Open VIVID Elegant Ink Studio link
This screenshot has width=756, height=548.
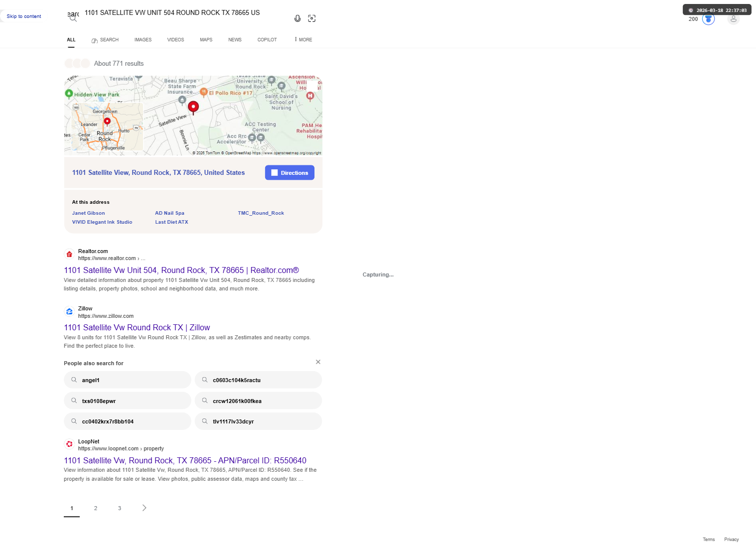pos(102,222)
